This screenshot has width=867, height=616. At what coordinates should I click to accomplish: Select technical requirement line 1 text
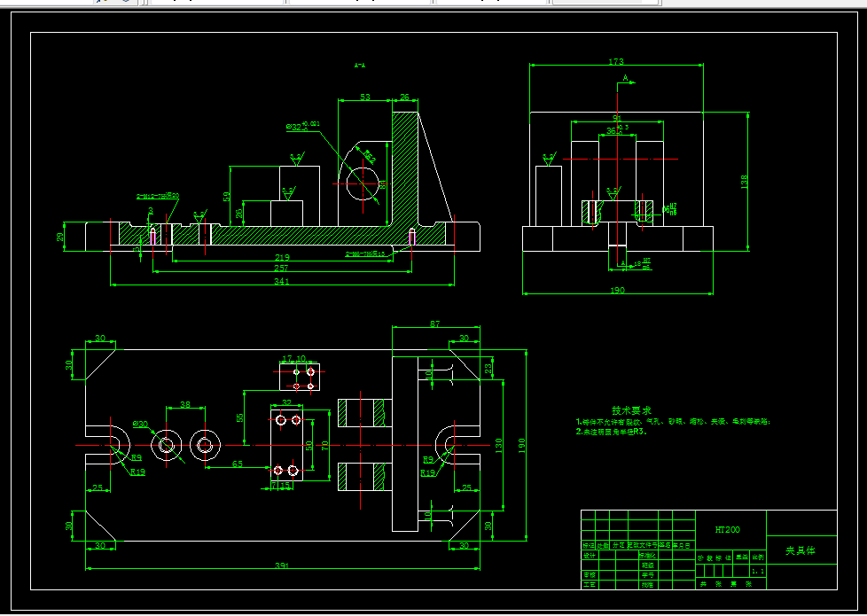click(673, 421)
